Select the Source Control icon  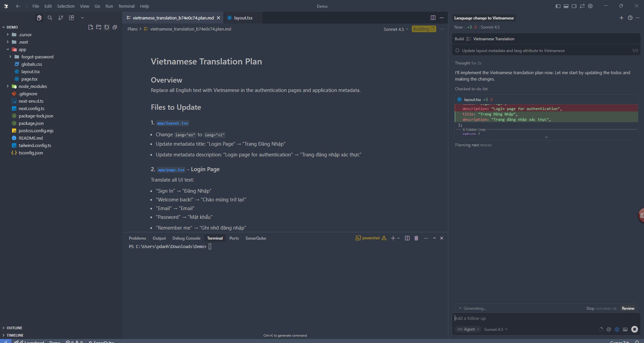[61, 17]
